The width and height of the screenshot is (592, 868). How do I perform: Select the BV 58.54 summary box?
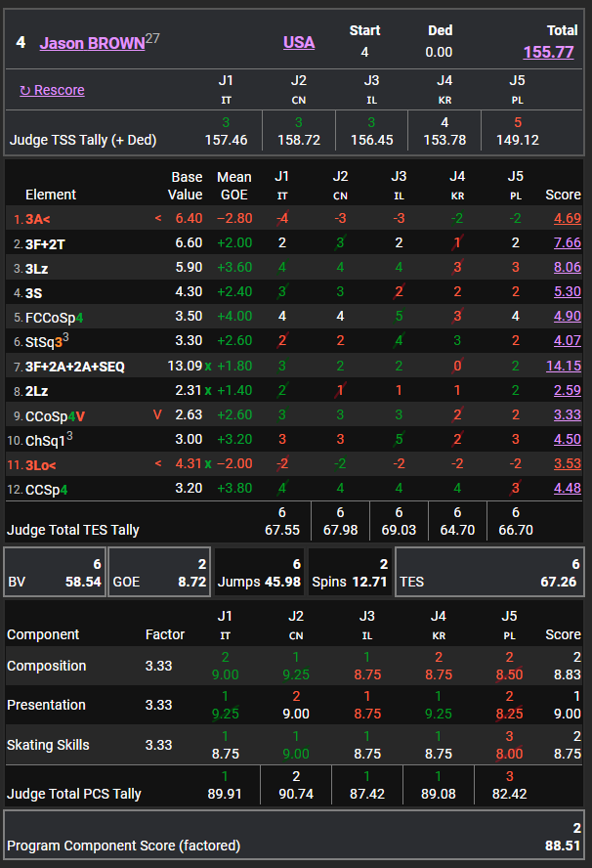click(54, 573)
